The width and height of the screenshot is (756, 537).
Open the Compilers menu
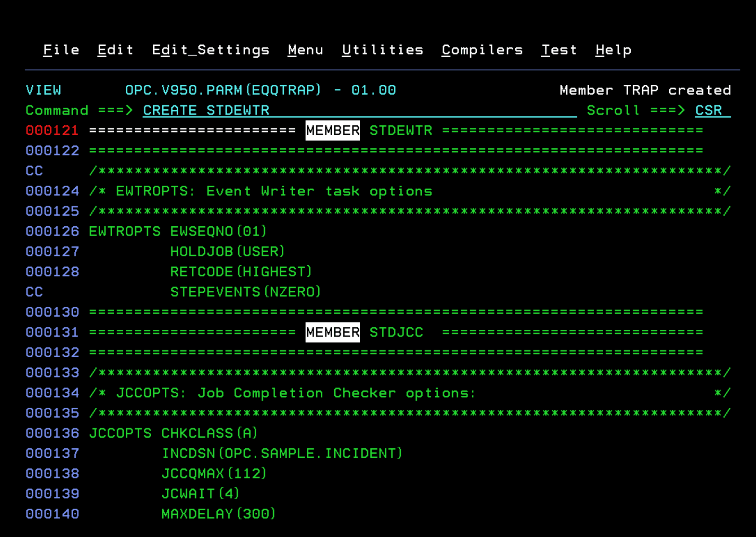tap(482, 50)
